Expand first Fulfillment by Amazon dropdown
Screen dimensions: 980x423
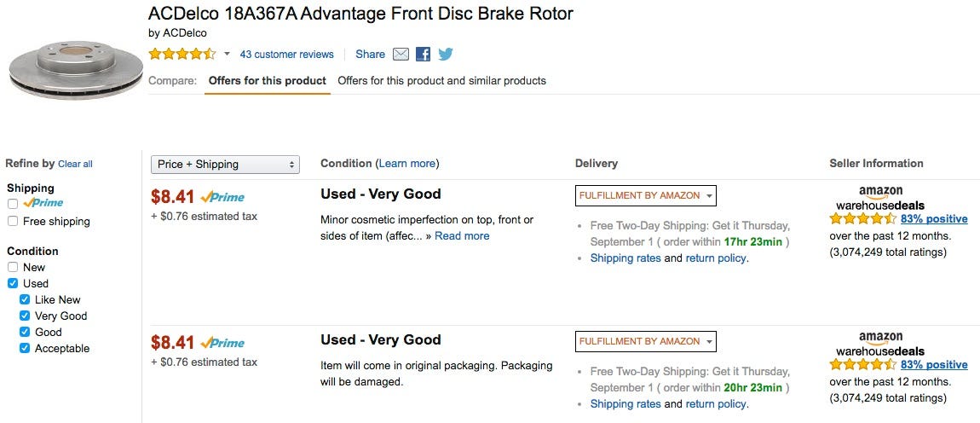(x=645, y=195)
